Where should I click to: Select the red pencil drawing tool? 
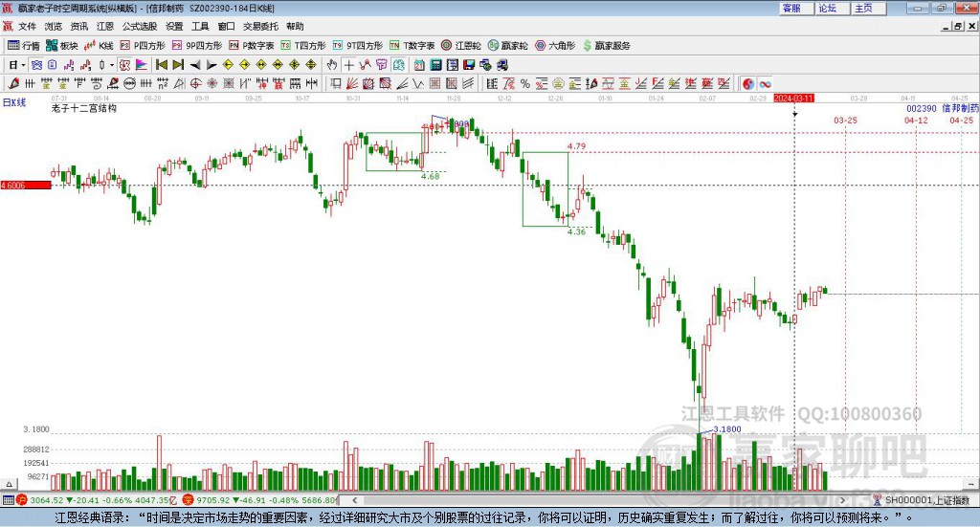(x=13, y=83)
